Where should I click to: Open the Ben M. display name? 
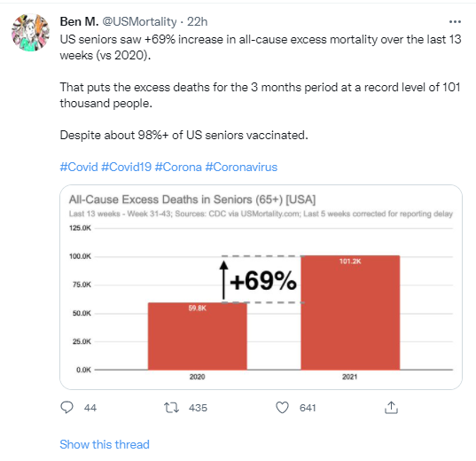[x=79, y=21]
